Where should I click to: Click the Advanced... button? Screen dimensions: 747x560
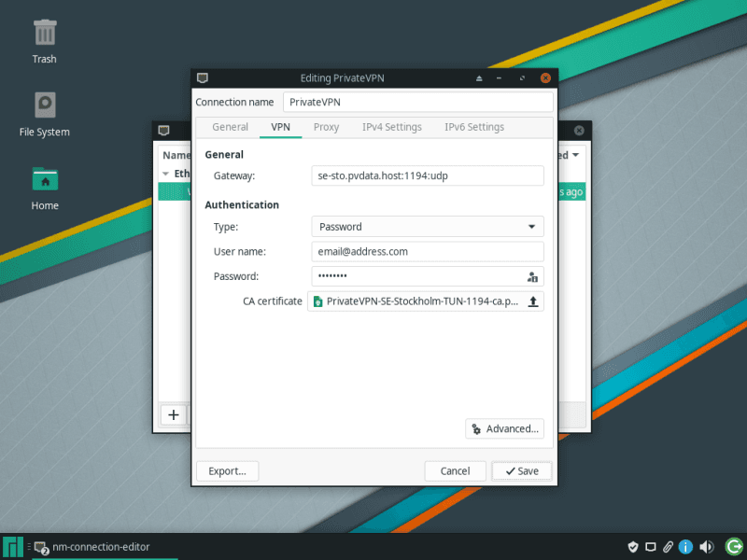504,428
